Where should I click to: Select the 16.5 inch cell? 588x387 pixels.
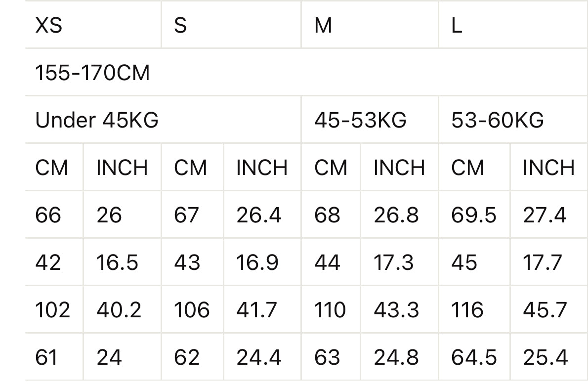117,262
